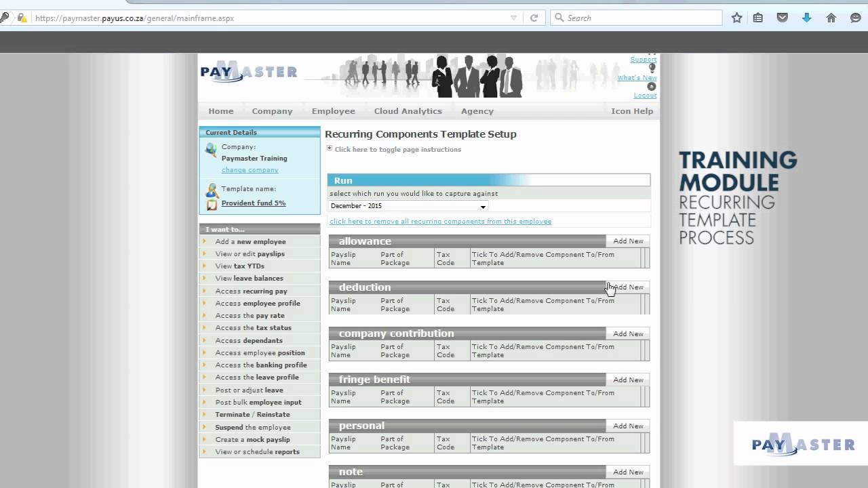Viewport: 868px width, 488px height.
Task: Open the Agency menu
Action: [x=477, y=111]
